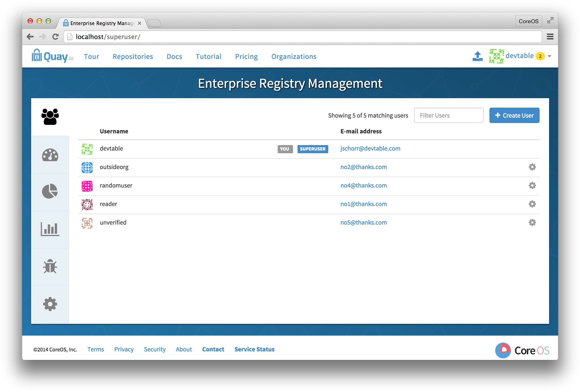Open the options gear for unverified

click(532, 222)
